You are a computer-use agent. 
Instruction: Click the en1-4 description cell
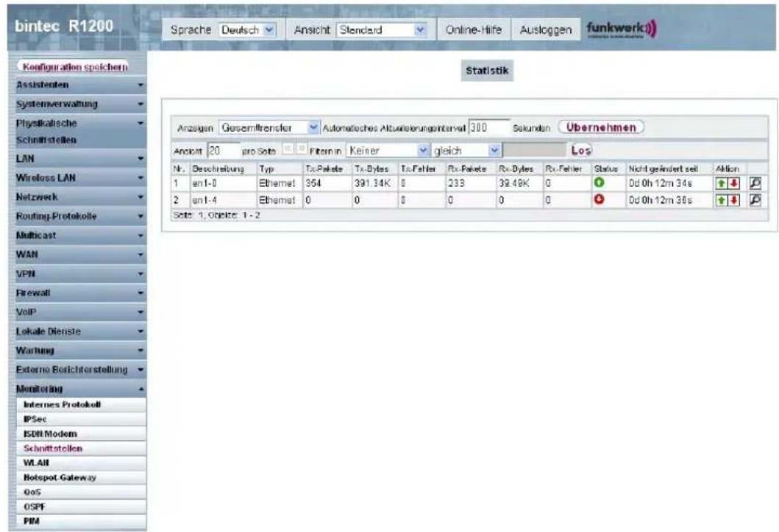click(x=224, y=200)
